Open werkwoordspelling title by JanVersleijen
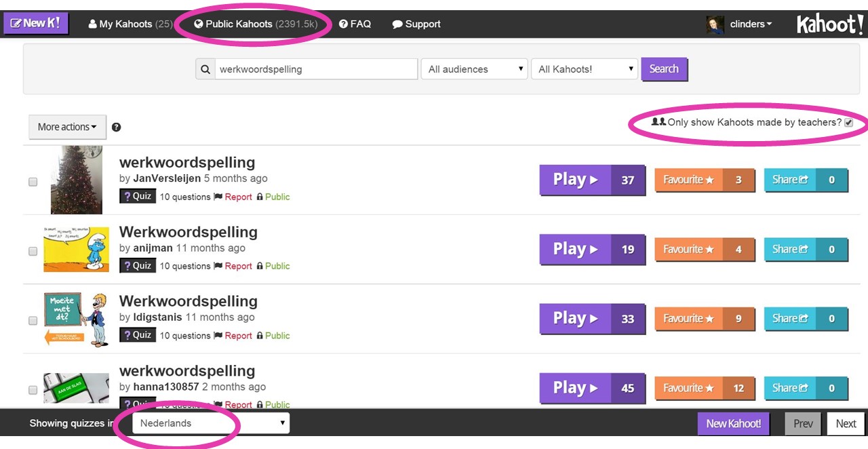The width and height of the screenshot is (868, 449). [x=187, y=163]
